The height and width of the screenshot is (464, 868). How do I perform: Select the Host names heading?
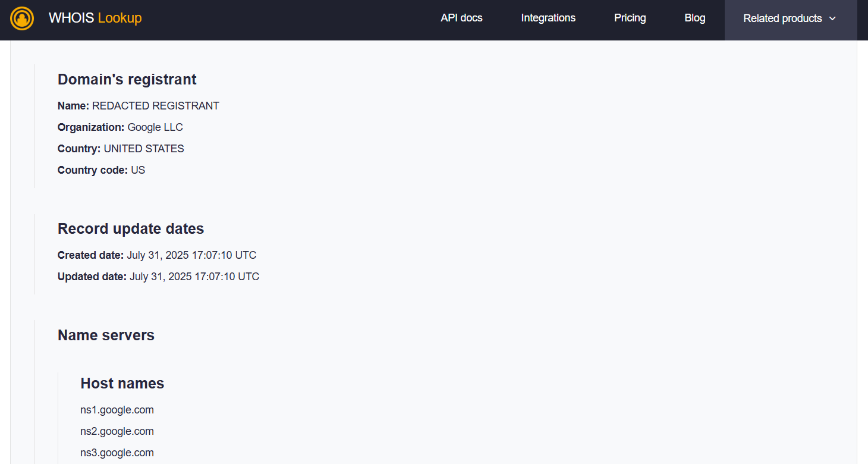pos(122,383)
